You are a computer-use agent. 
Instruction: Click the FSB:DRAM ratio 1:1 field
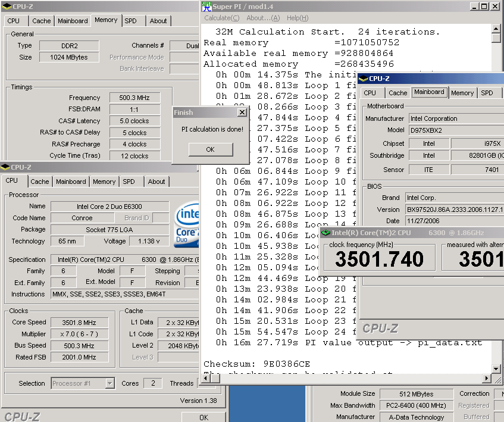pyautogui.click(x=134, y=110)
